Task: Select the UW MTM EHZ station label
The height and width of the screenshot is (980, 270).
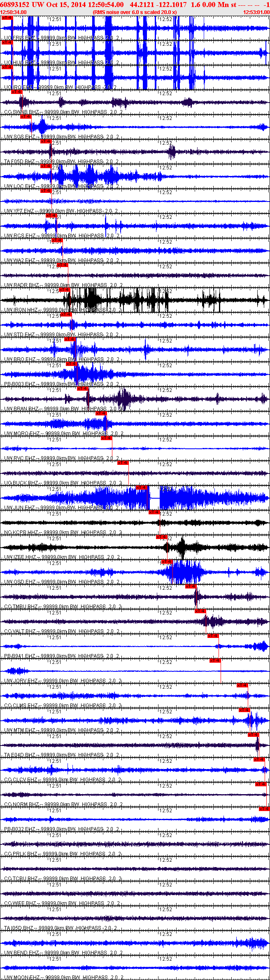Action: 62,730
